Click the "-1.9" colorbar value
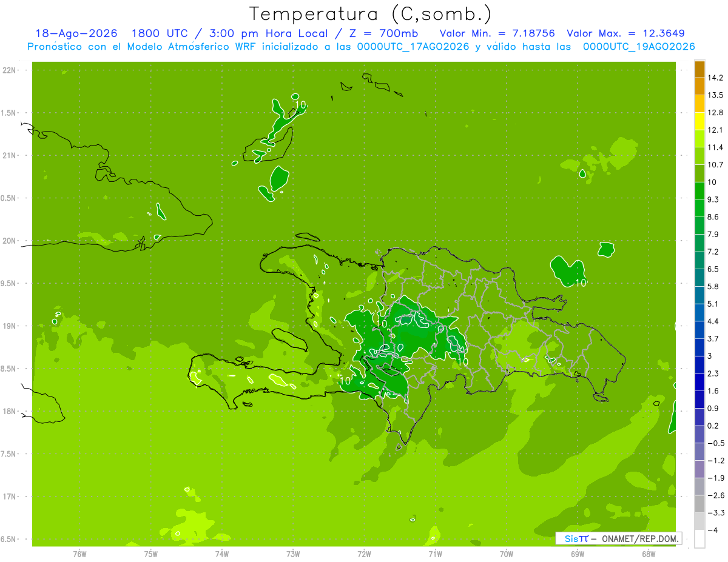 715,478
